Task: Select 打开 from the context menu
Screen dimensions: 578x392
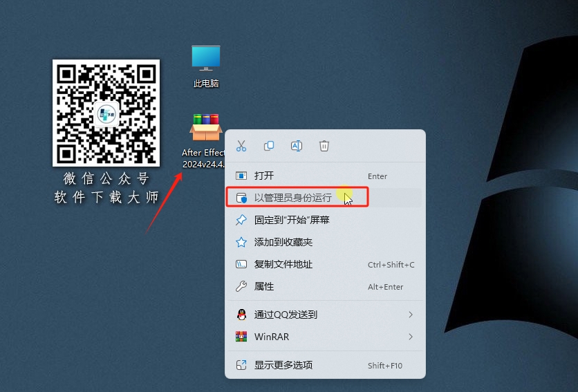Action: coord(325,176)
